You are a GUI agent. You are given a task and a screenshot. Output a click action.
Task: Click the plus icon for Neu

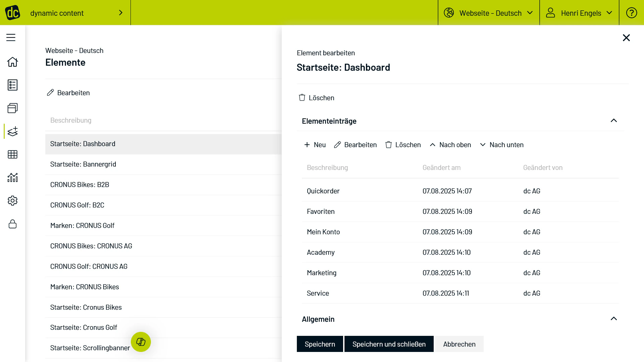(307, 144)
